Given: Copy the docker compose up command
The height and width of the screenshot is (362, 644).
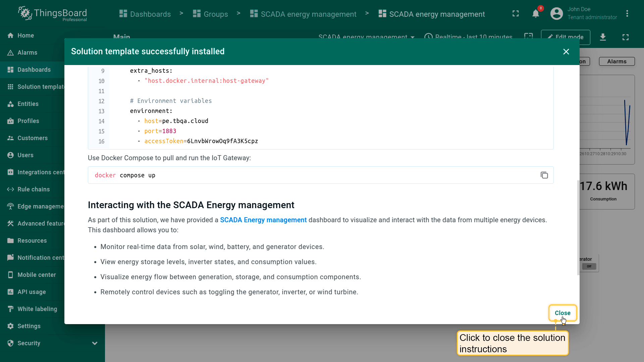Looking at the screenshot, I should 544,175.
